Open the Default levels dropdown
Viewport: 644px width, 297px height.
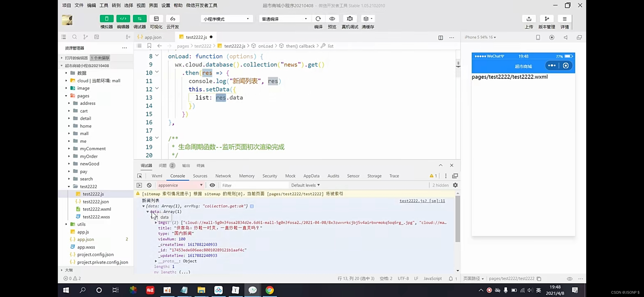(305, 185)
